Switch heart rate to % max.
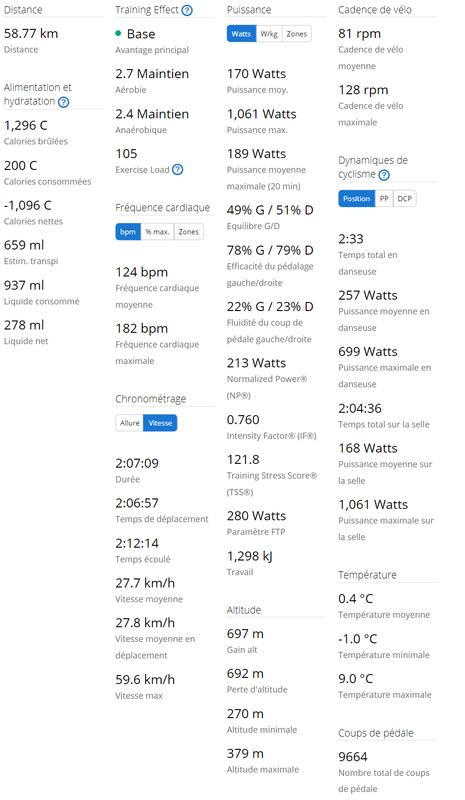Image resolution: width=465 pixels, height=800 pixels. 157,232
